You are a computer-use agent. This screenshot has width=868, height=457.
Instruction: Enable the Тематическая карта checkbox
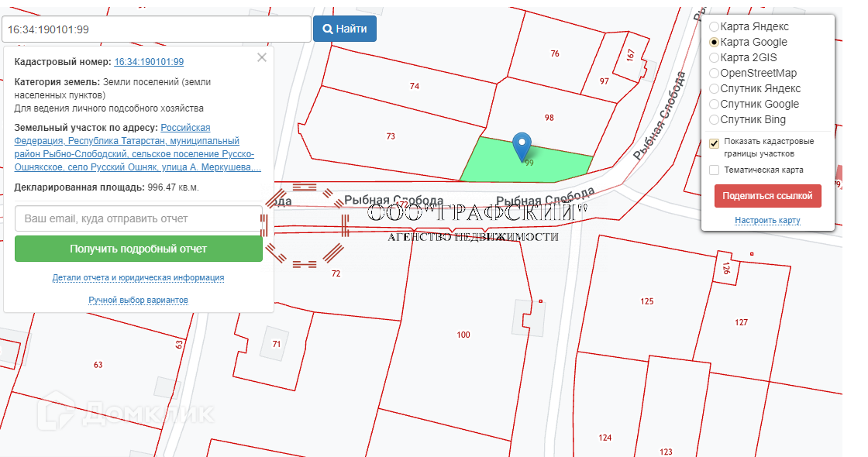[x=714, y=170]
